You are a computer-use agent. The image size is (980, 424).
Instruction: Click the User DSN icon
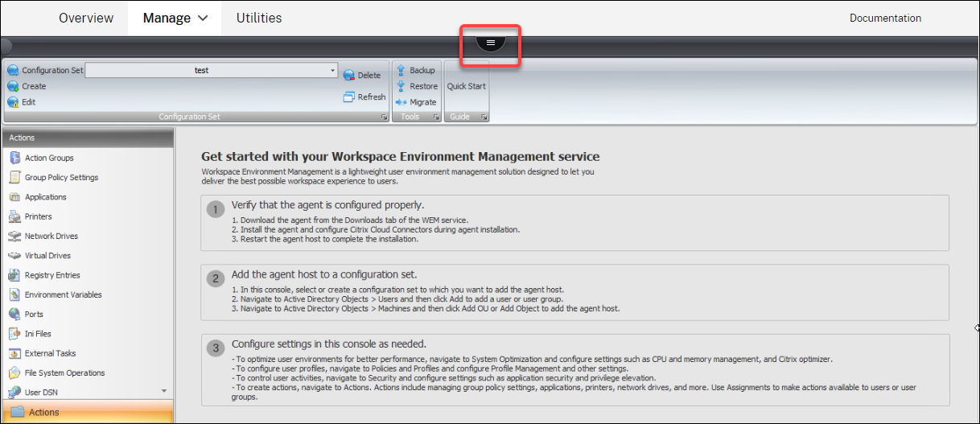tap(14, 392)
